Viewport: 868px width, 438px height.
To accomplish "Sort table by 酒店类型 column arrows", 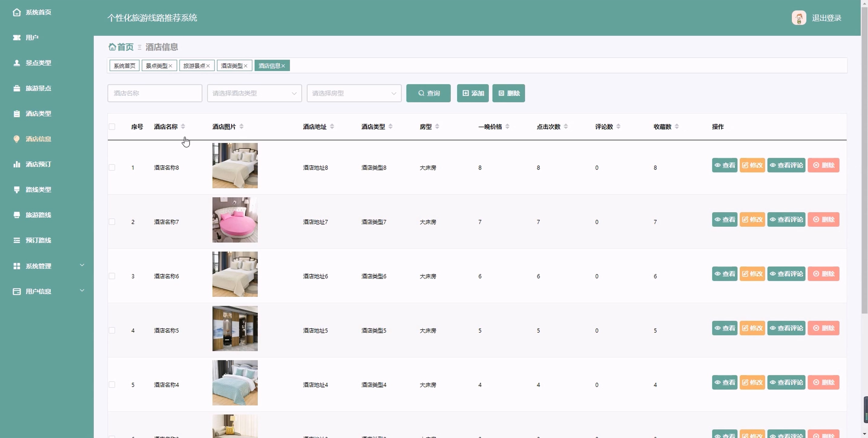I will pyautogui.click(x=390, y=126).
